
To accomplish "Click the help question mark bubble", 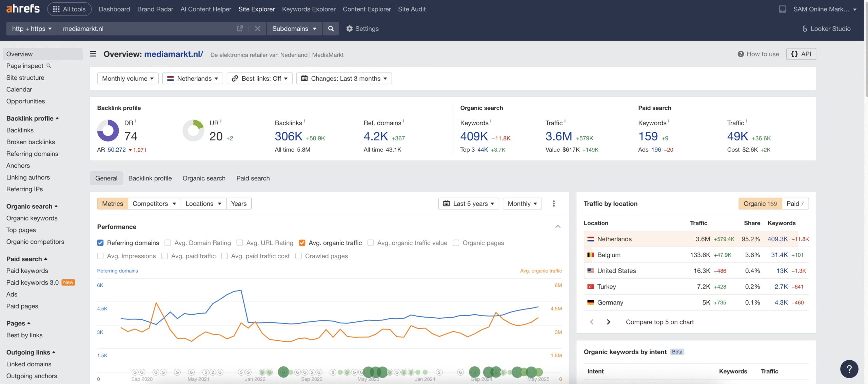I will click(849, 369).
